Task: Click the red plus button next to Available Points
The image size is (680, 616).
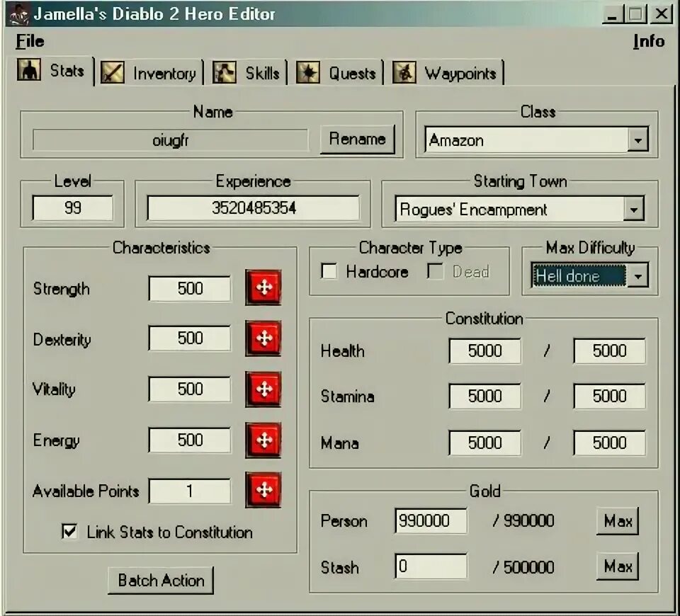Action: (x=263, y=490)
